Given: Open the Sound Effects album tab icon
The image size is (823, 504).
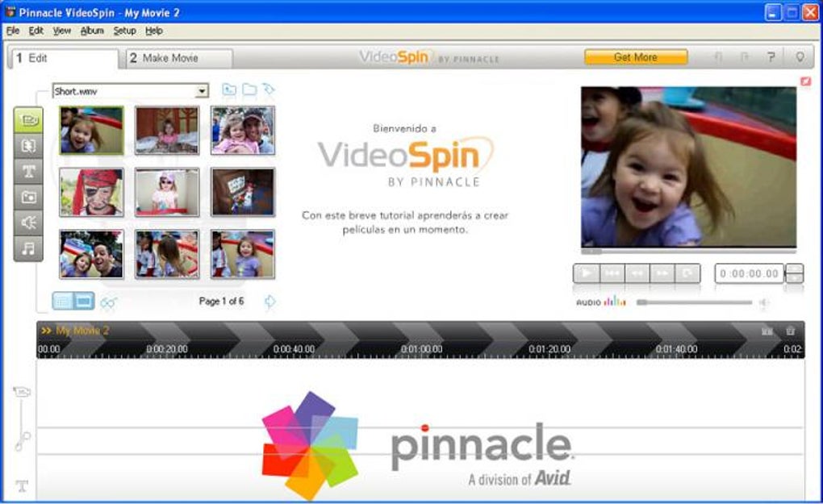Looking at the screenshot, I should tap(28, 223).
